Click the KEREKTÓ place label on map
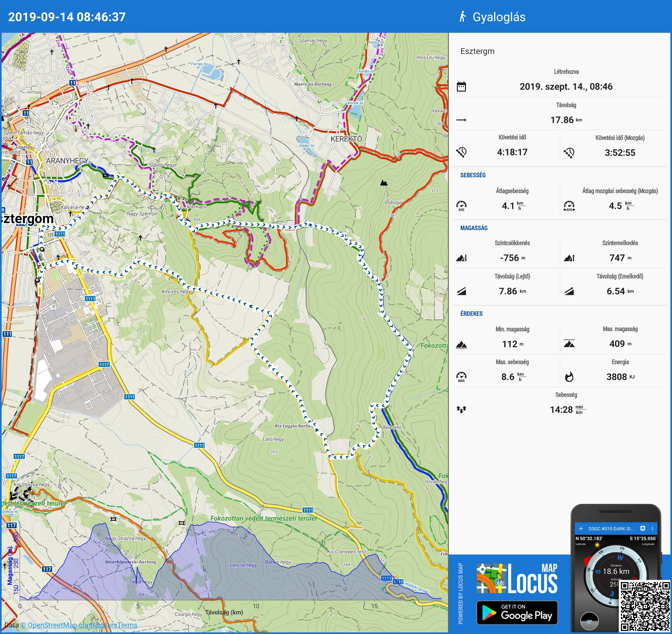Viewport: 672px width, 634px height. coord(346,139)
